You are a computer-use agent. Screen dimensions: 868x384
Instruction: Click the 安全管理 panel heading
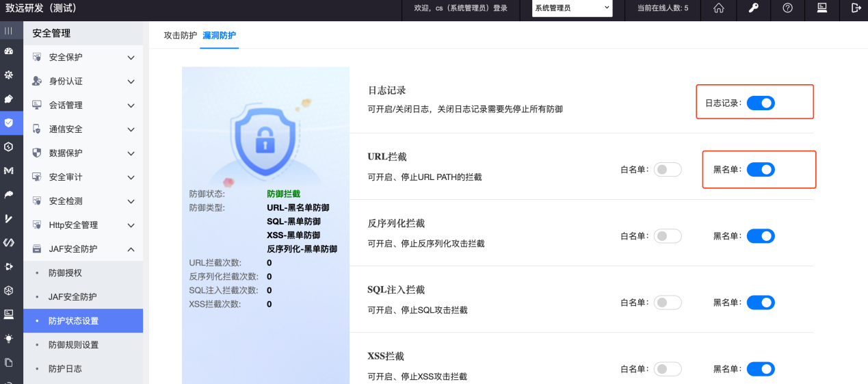pos(51,33)
